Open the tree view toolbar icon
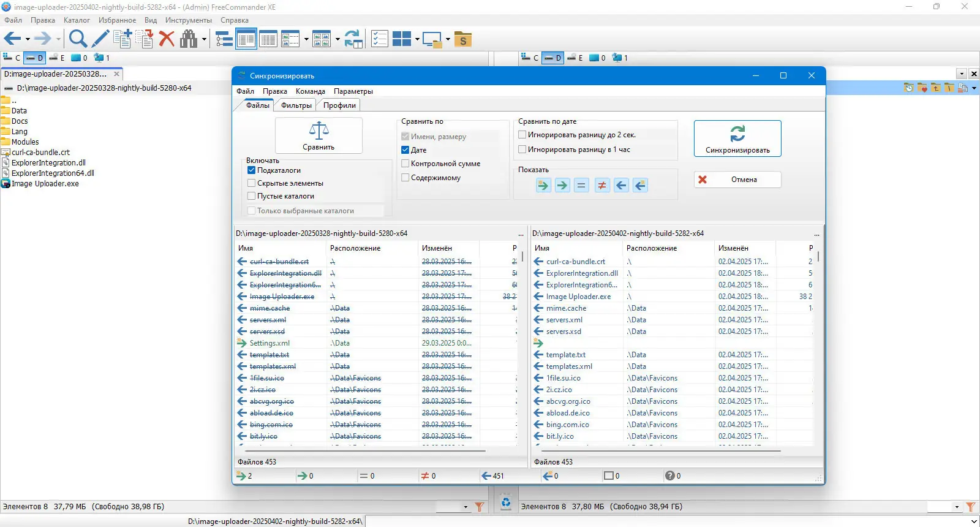980x527 pixels. click(224, 39)
